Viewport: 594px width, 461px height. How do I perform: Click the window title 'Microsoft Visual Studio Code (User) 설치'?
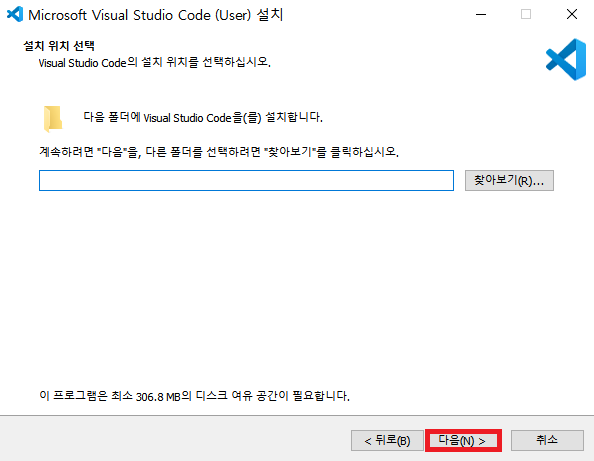pyautogui.click(x=156, y=15)
